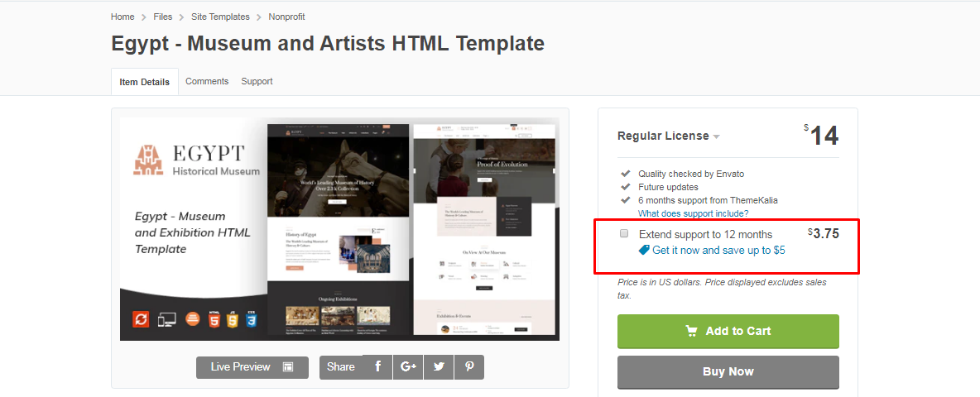Image resolution: width=980 pixels, height=397 pixels.
Task: Click the Egypt museum logo emblem
Action: [148, 160]
